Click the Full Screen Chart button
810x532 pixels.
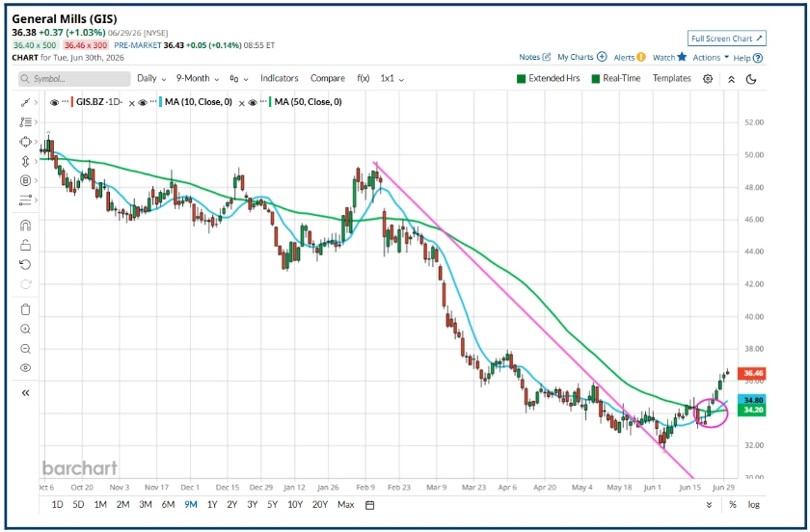pos(727,39)
